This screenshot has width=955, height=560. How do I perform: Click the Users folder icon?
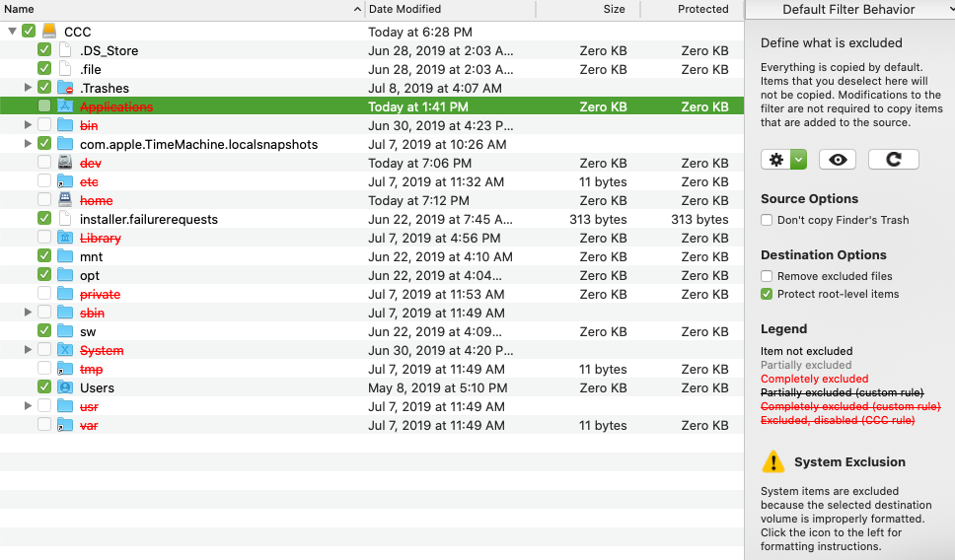pos(65,387)
